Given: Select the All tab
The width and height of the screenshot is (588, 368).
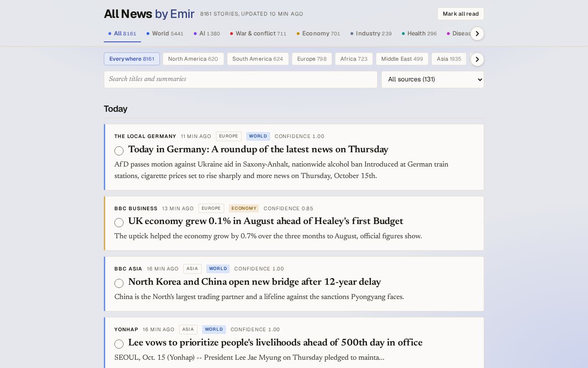Looking at the screenshot, I should (122, 34).
